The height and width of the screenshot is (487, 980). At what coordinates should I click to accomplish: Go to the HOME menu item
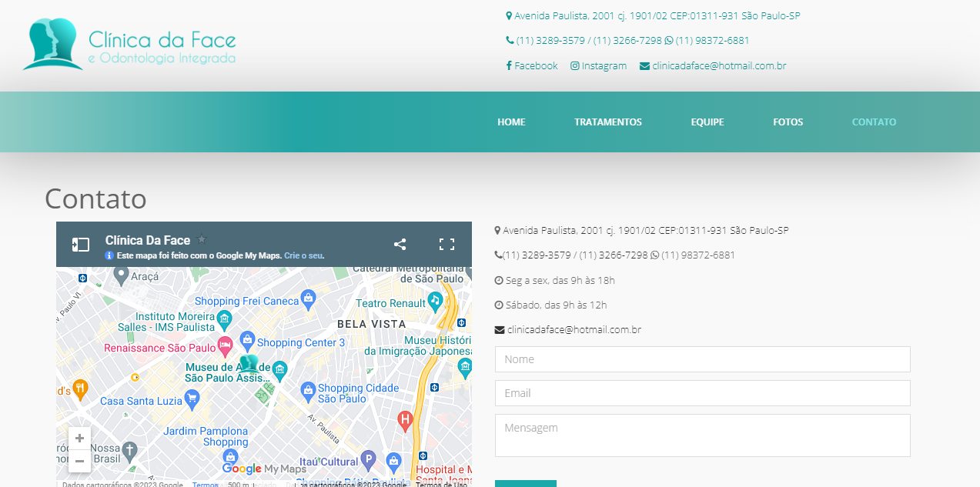511,122
